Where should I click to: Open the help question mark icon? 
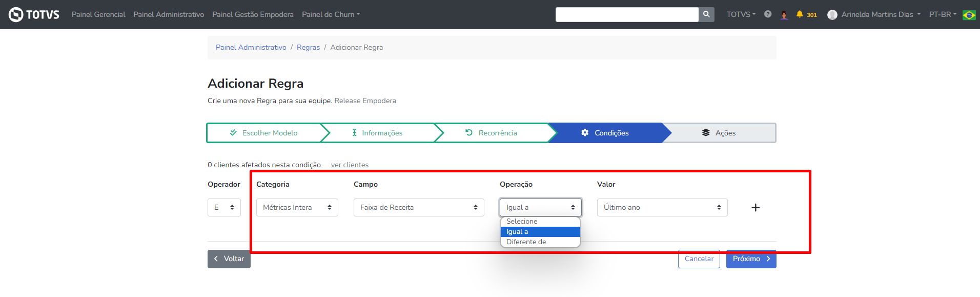(768, 14)
